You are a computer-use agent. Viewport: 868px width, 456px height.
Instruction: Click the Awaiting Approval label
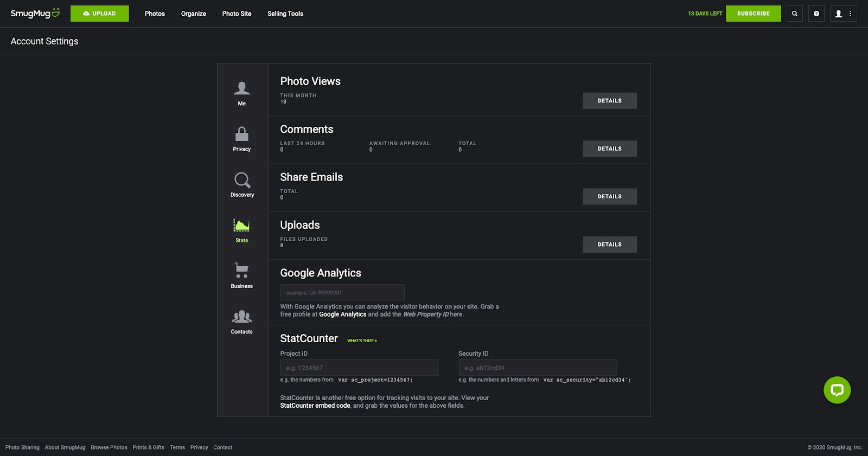click(400, 144)
